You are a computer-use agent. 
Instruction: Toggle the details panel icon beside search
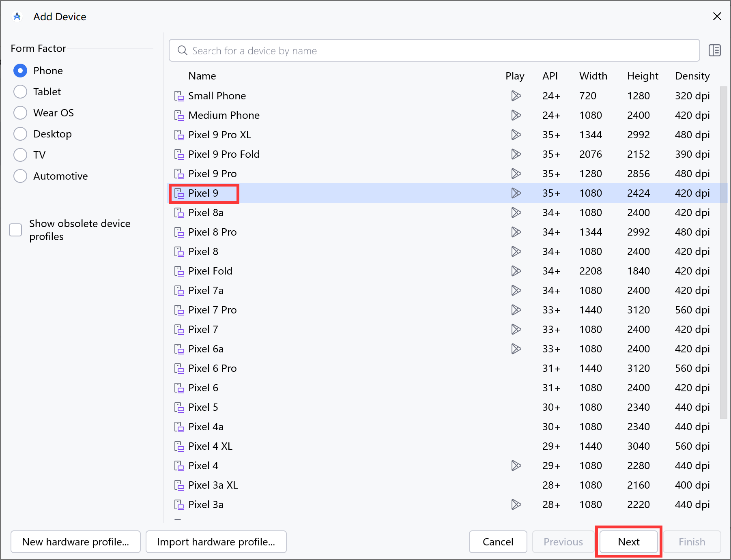tap(714, 50)
